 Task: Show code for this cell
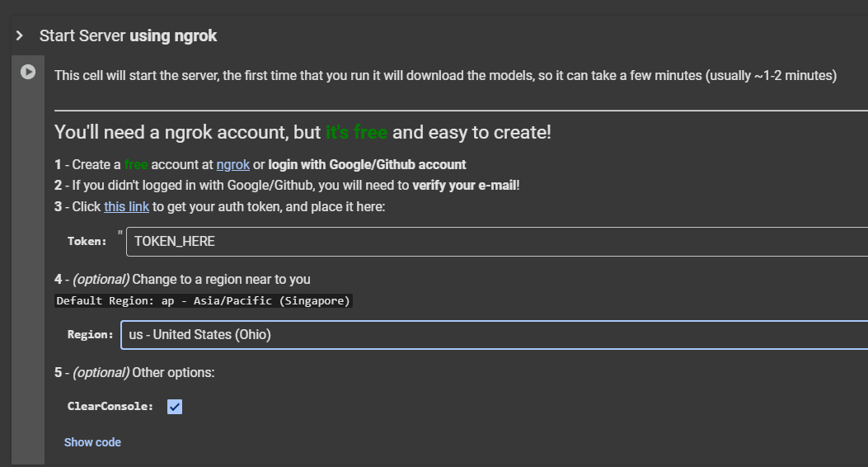click(x=92, y=442)
